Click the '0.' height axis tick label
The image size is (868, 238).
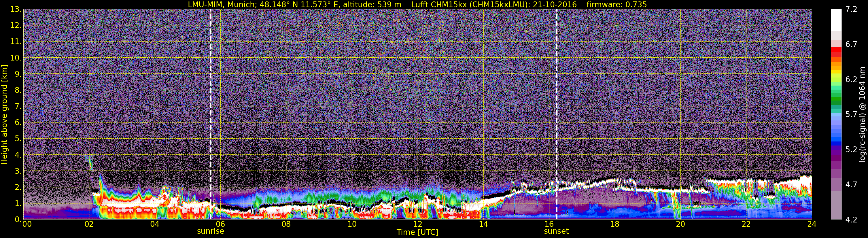point(18,219)
